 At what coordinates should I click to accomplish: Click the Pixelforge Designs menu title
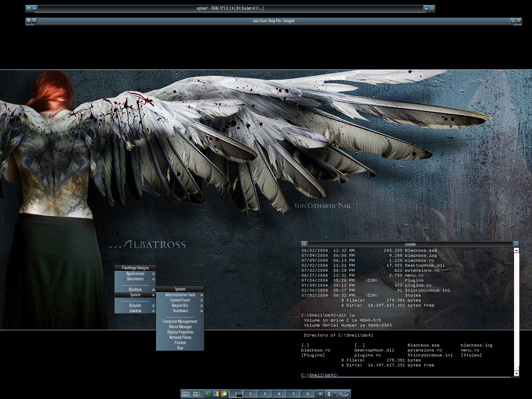coord(135,268)
